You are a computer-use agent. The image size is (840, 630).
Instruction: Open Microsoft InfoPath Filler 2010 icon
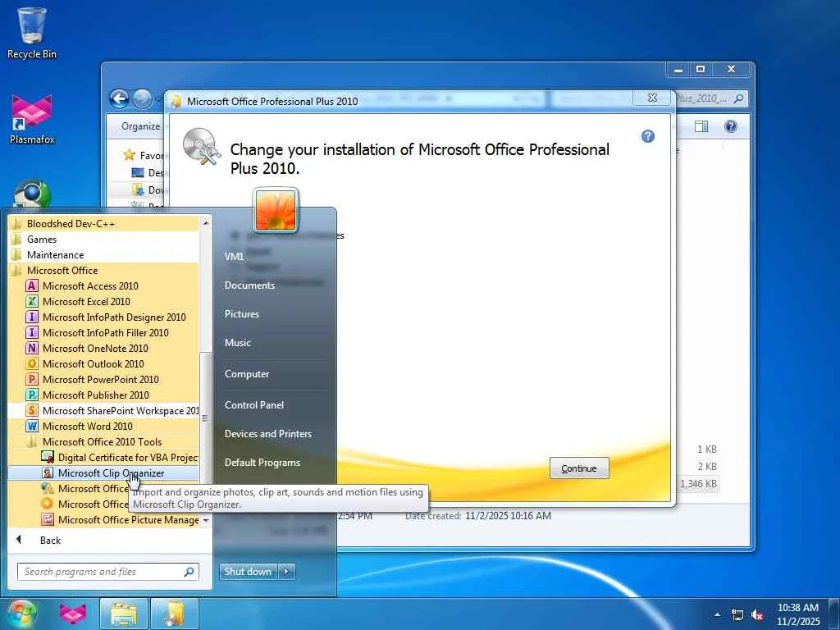coord(32,333)
